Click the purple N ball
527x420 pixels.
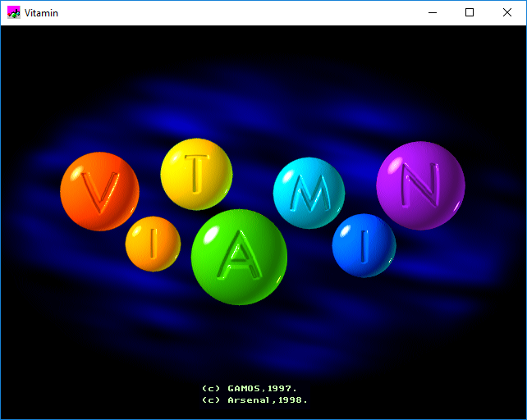click(x=420, y=185)
